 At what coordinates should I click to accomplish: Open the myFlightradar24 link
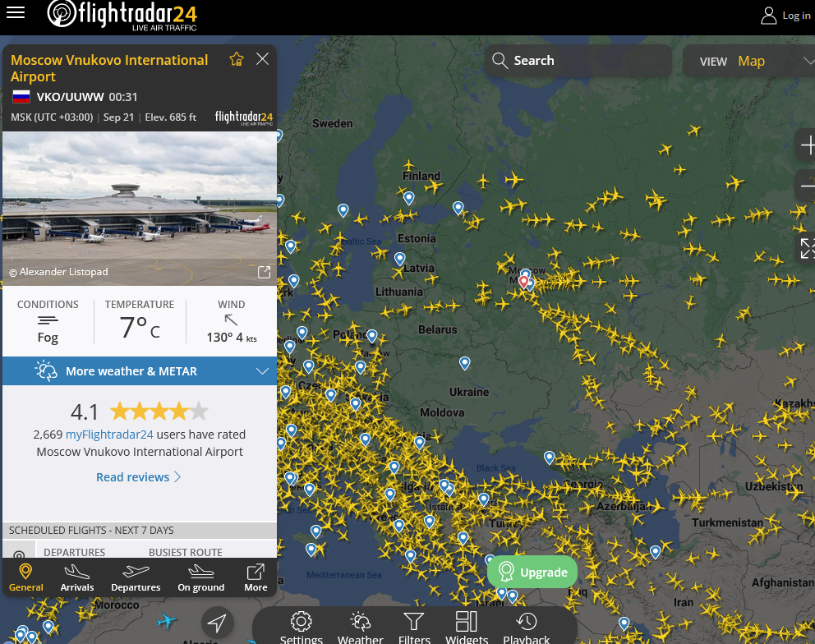click(109, 435)
